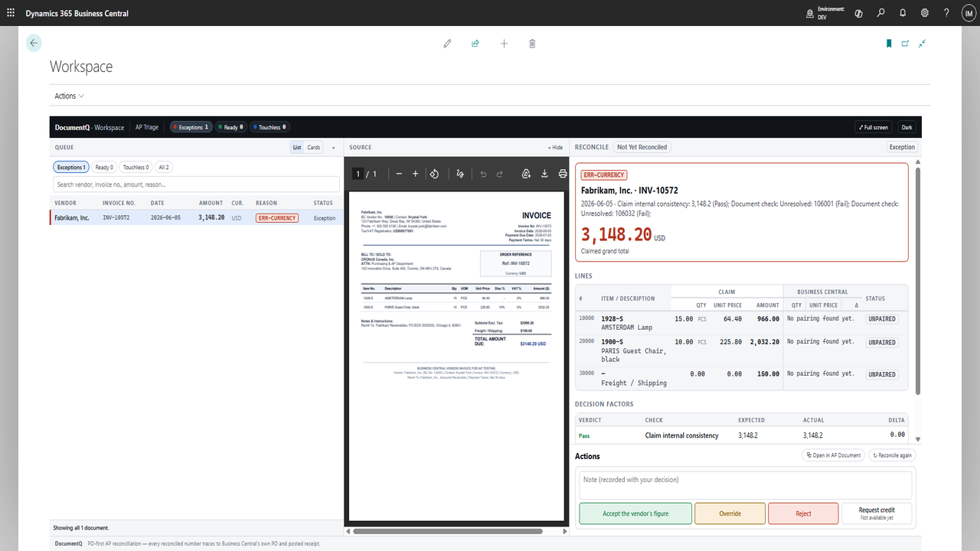Switch queue to Cards view

click(314, 147)
